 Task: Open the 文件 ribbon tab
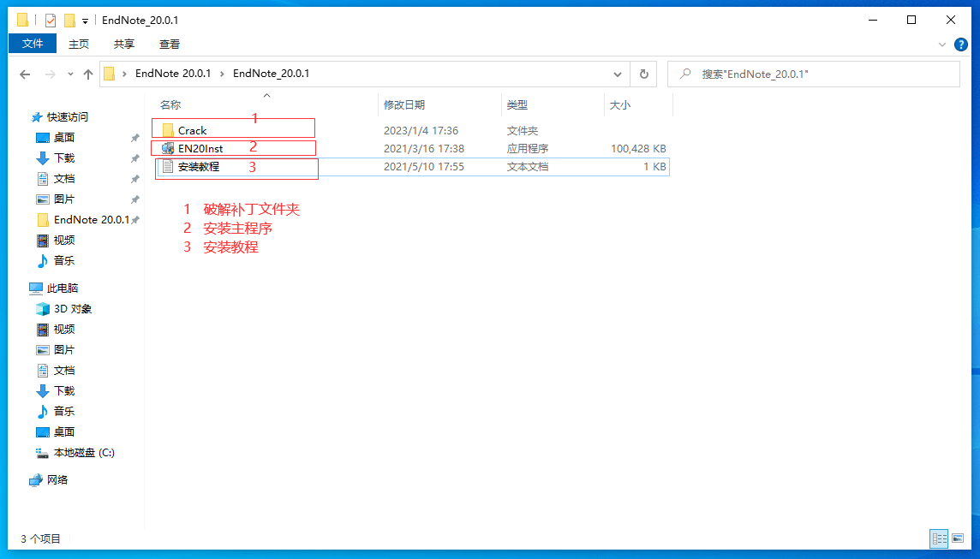point(33,44)
